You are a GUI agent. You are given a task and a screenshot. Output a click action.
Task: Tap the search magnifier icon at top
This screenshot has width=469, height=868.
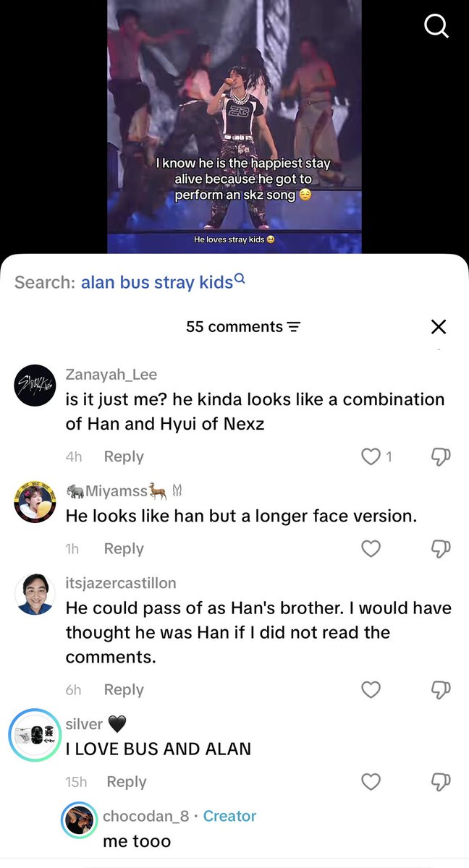coord(436,27)
